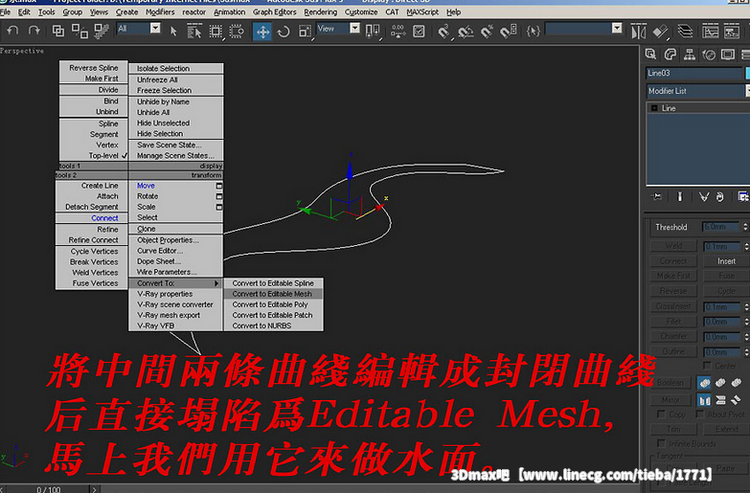This screenshot has width=750, height=493.
Task: Open the Layer Manager icon
Action: pyautogui.click(x=685, y=32)
